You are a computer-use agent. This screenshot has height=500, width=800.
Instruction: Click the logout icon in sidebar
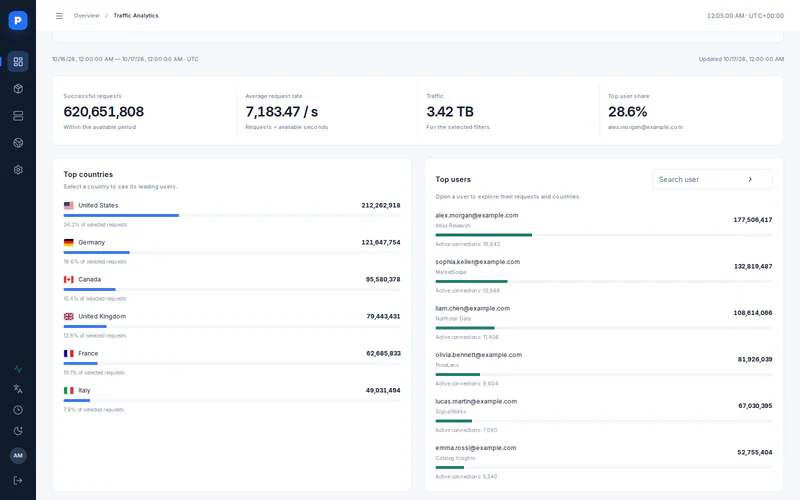pos(18,481)
